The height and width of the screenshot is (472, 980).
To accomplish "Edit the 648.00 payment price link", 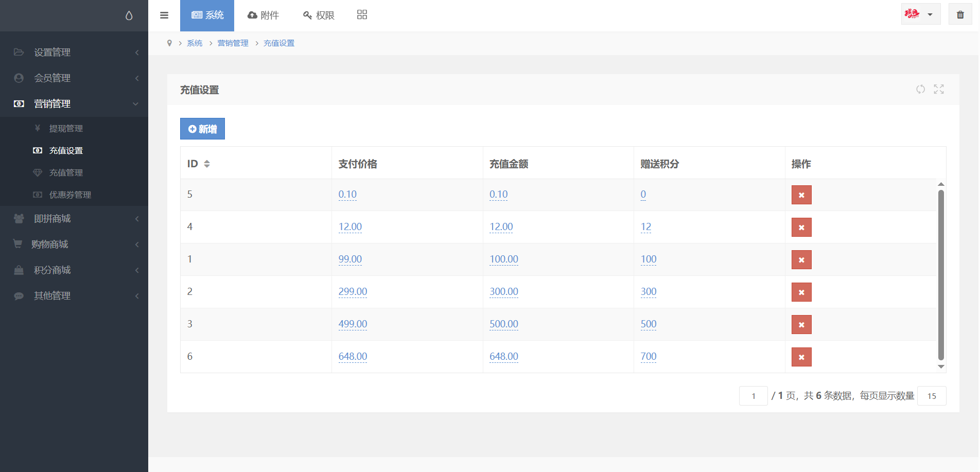I will [x=353, y=356].
